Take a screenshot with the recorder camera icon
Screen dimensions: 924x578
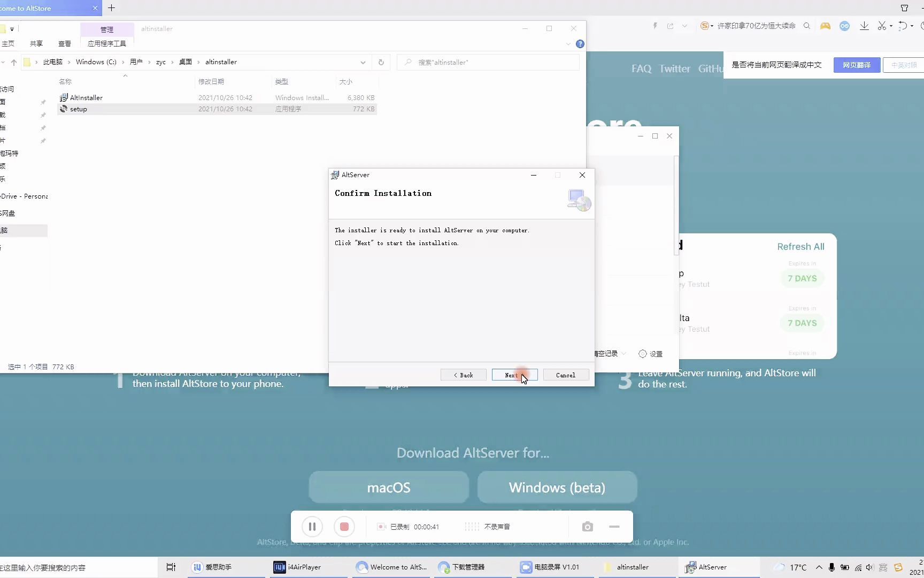coord(588,527)
